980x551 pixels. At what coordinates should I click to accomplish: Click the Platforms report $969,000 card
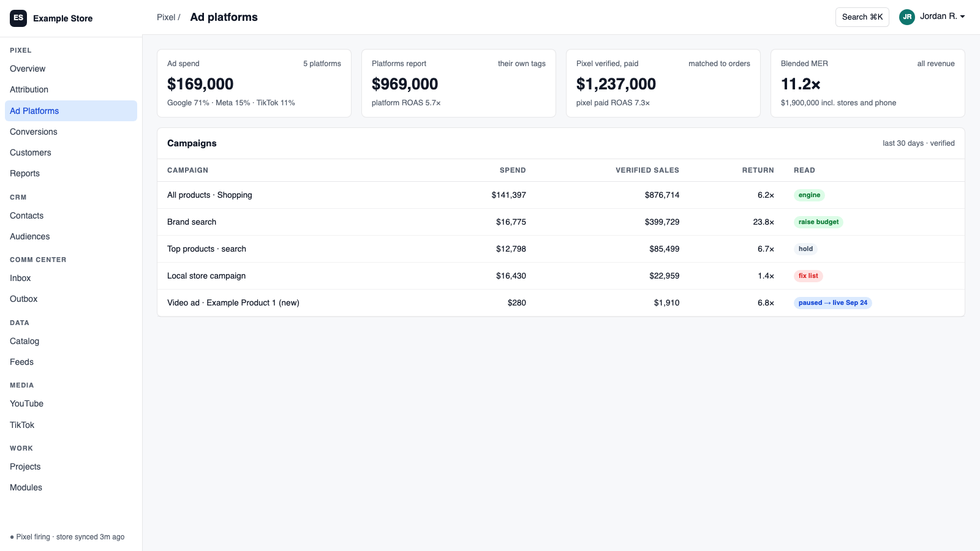459,83
